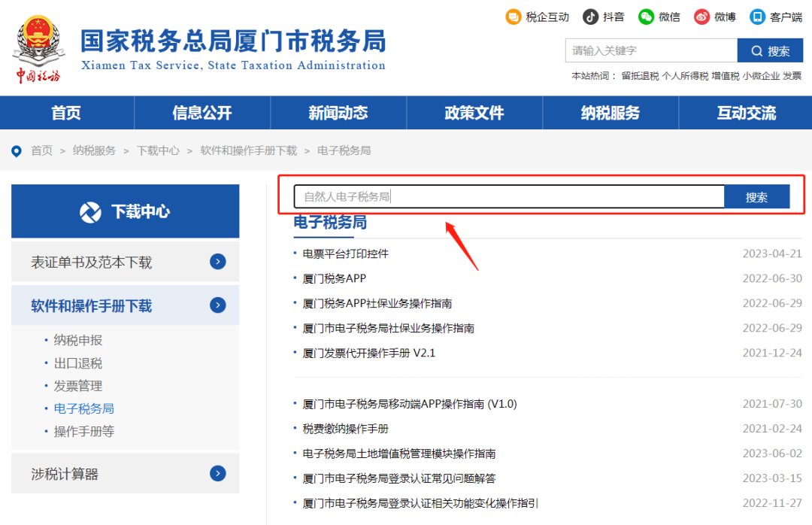Image resolution: width=812 pixels, height=525 pixels.
Task: Click date 2021-12-24
Action: coord(772,353)
